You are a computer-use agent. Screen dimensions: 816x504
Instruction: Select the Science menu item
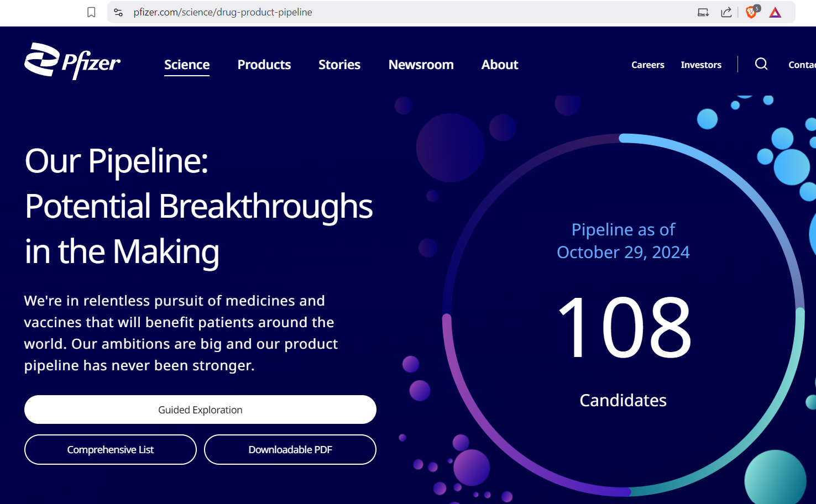[x=187, y=65]
